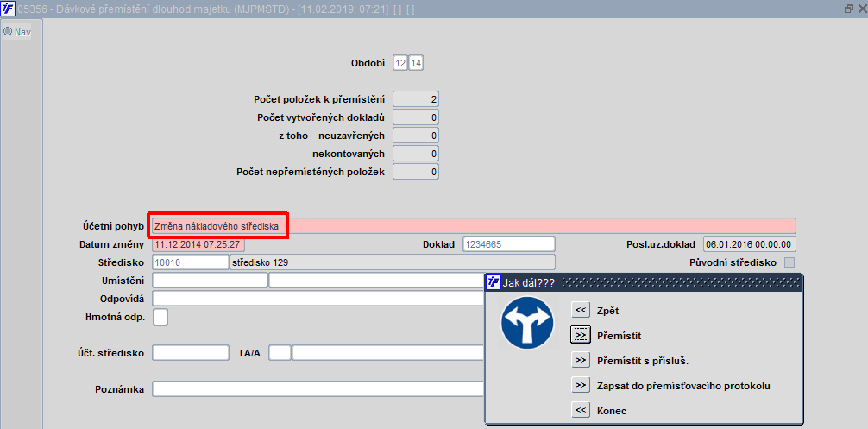This screenshot has width=868, height=429.
Task: Click the Konec label text
Action: [612, 411]
